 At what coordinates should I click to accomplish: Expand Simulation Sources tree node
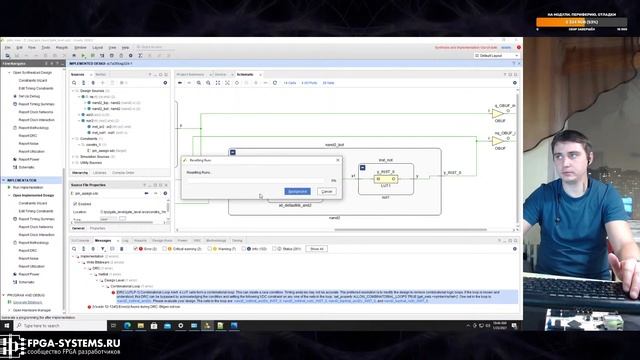click(x=73, y=157)
